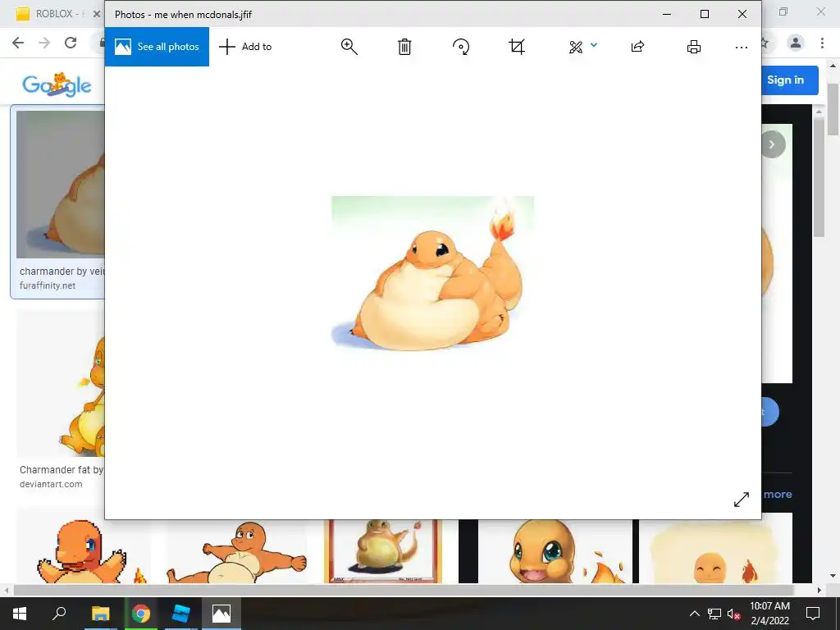
Task: Click the muted volume tray icon
Action: [x=733, y=614]
